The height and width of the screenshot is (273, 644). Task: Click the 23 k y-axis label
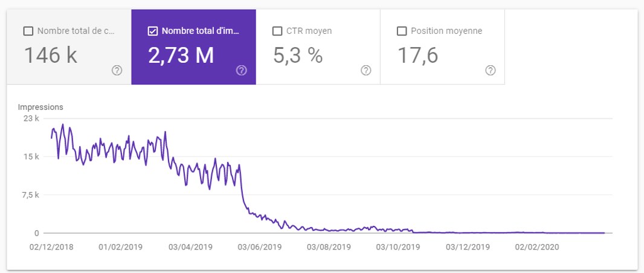pyautogui.click(x=31, y=118)
